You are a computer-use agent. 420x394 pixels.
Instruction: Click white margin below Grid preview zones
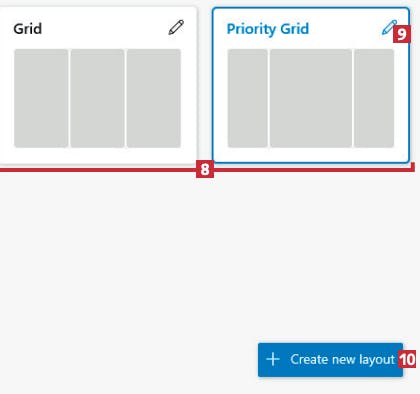point(97,155)
